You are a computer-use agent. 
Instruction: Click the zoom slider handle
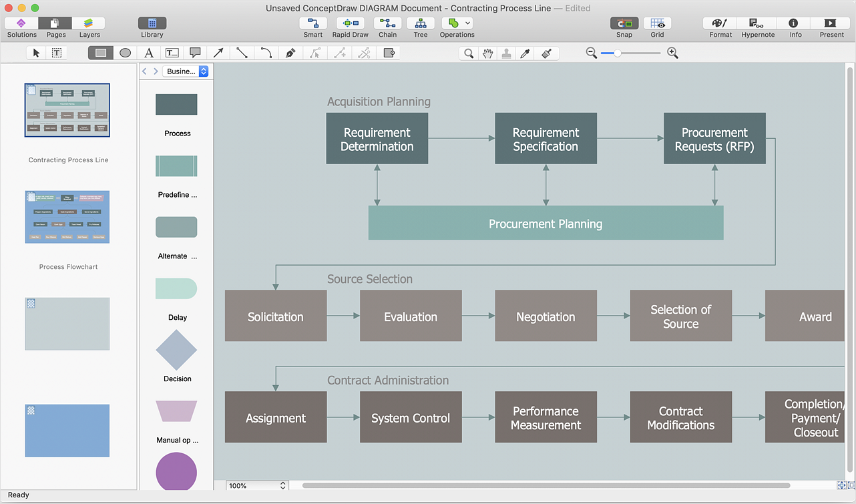(x=618, y=53)
